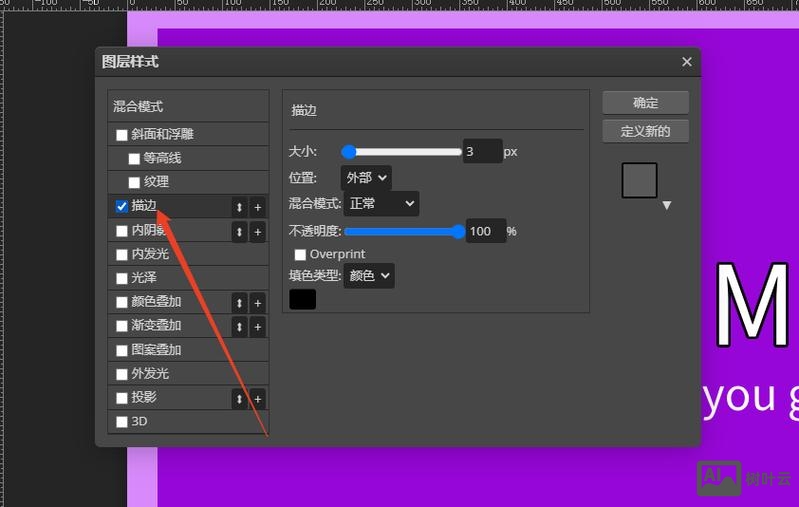
Task: Click the black stroke color swatch
Action: tap(302, 299)
